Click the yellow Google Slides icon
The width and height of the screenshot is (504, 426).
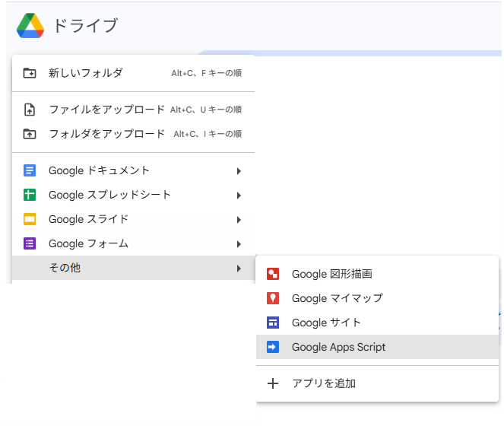30,219
